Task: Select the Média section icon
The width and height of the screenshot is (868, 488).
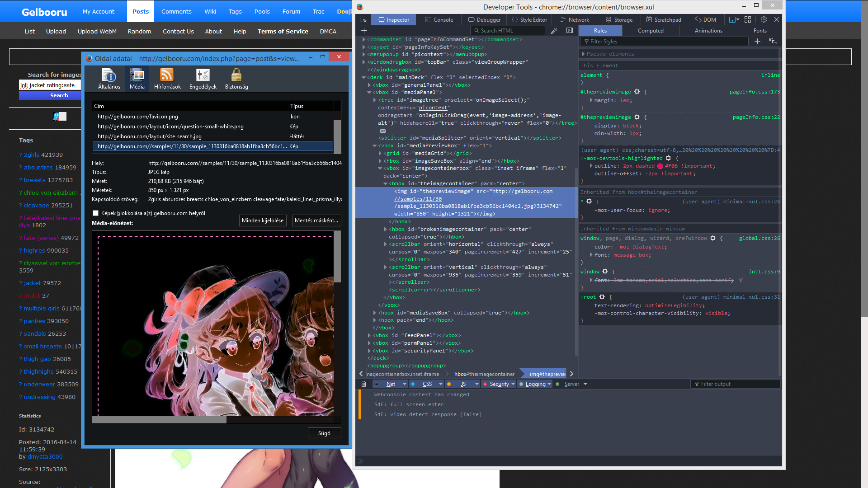Action: pos(137,79)
